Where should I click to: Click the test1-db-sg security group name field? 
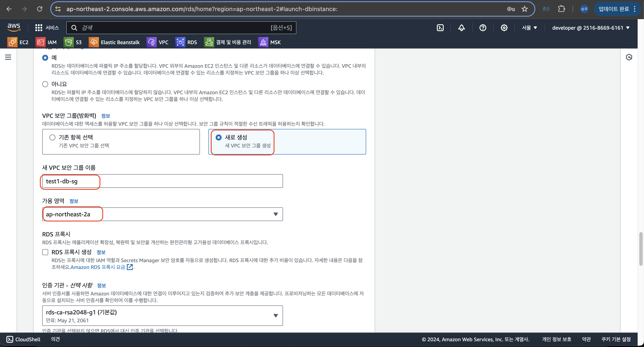163,181
